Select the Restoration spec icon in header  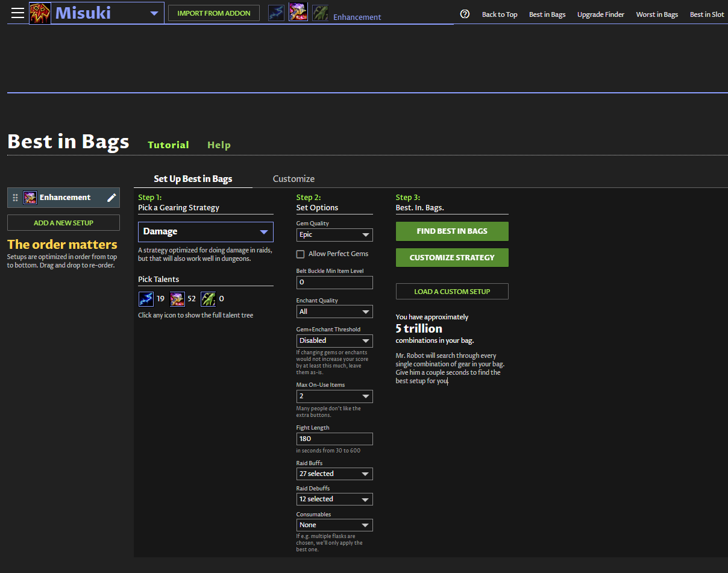[321, 13]
